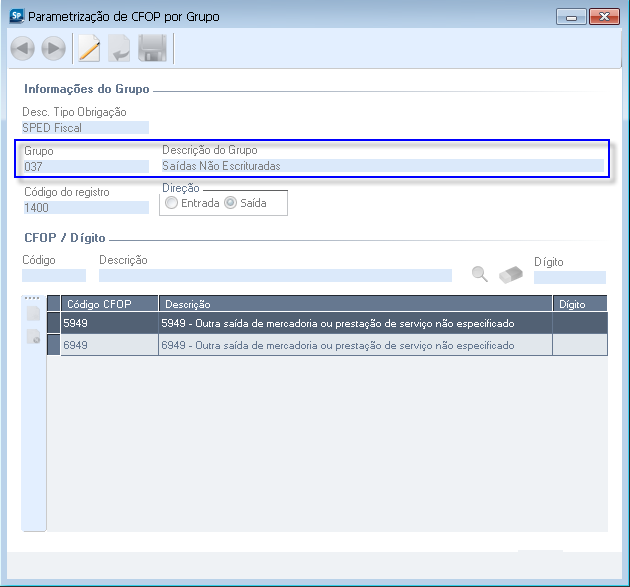The image size is (630, 587).
Task: Click the CFOP Código input field
Action: [x=54, y=276]
